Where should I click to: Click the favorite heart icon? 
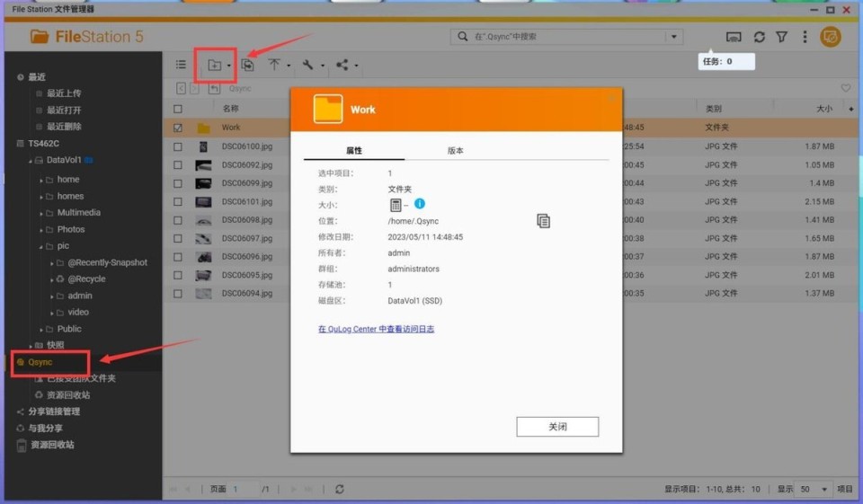845,88
